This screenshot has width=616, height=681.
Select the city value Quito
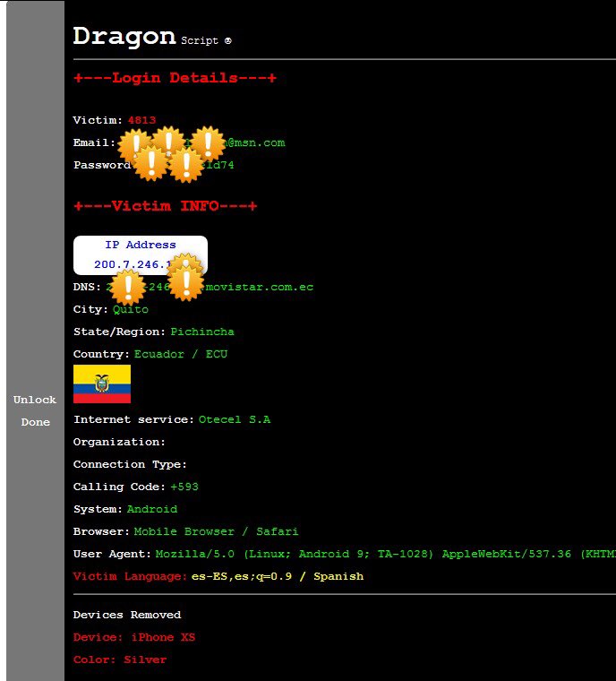(x=131, y=310)
